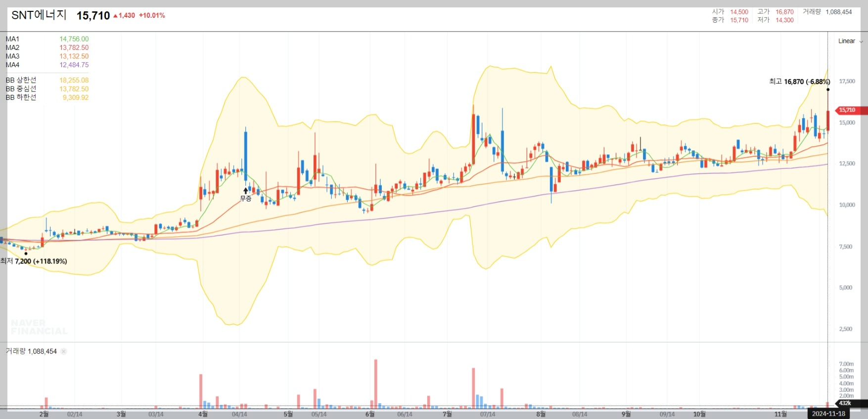Click the BB 중심선 value 13,782.50
The image size is (868, 419).
[x=74, y=89]
